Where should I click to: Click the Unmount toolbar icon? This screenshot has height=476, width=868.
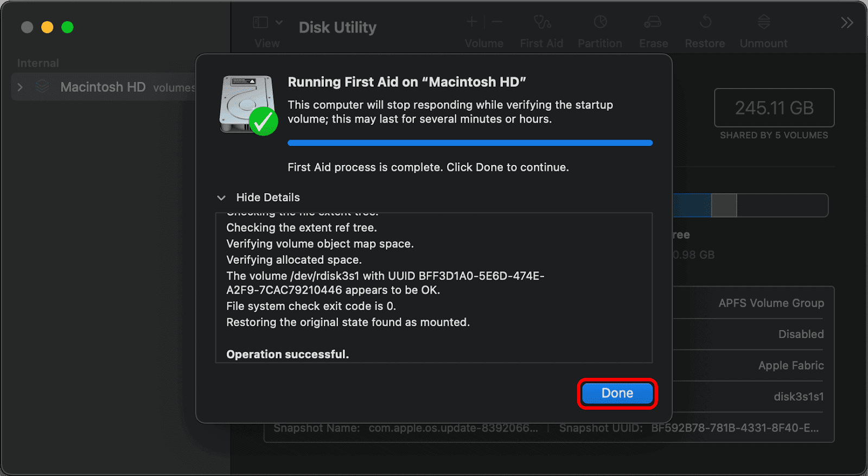click(x=764, y=22)
